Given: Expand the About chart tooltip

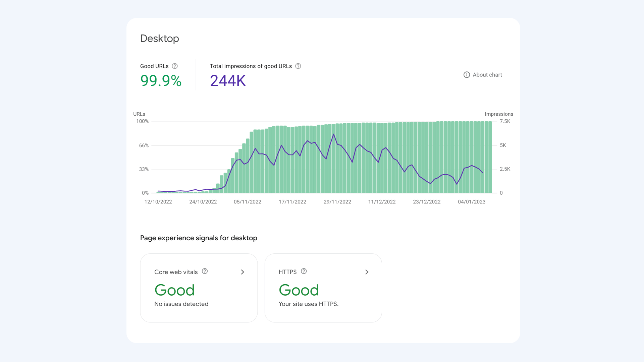Looking at the screenshot, I should coord(482,75).
